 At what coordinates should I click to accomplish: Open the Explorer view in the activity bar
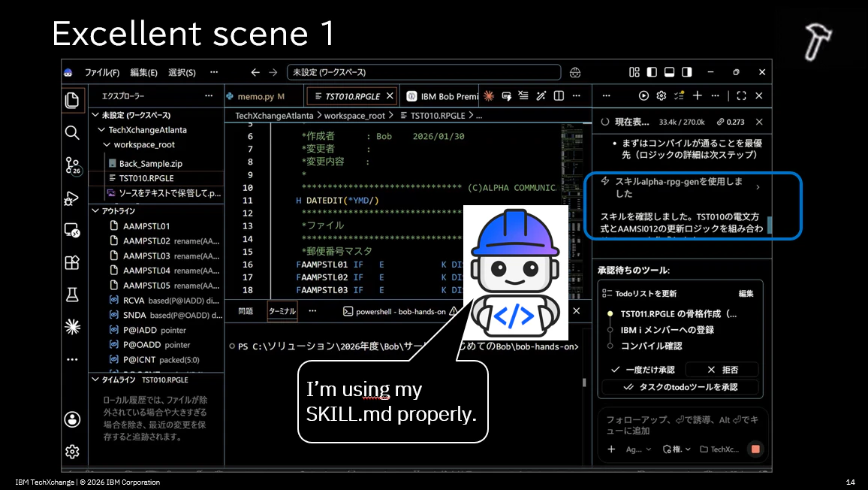pyautogui.click(x=72, y=100)
